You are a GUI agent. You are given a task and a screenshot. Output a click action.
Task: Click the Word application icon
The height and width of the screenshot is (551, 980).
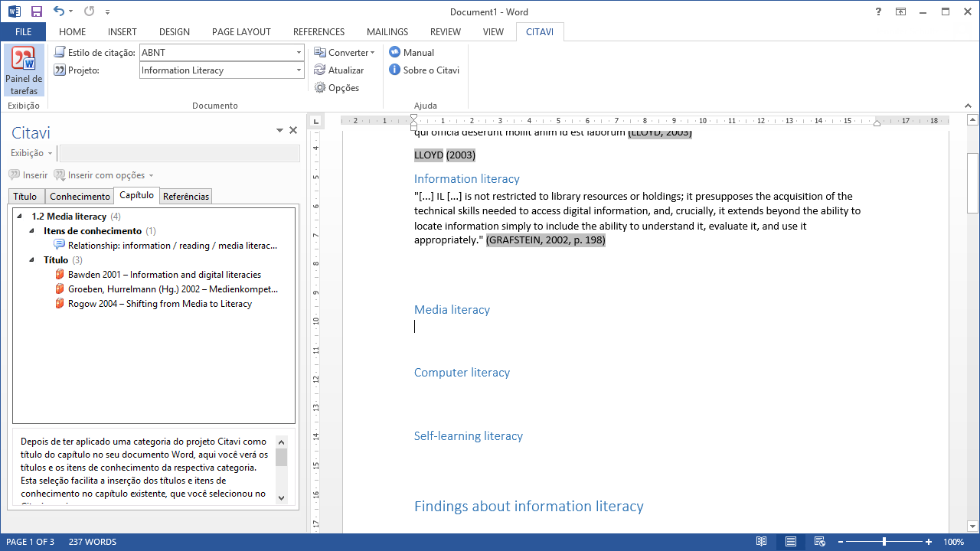pos(15,11)
